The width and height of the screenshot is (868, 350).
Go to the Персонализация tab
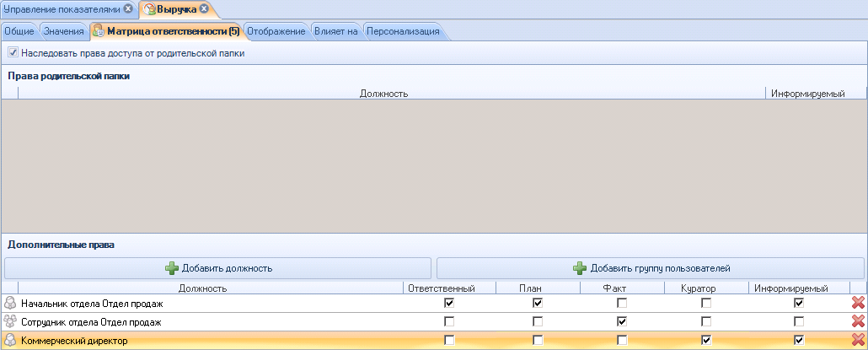[x=402, y=31]
